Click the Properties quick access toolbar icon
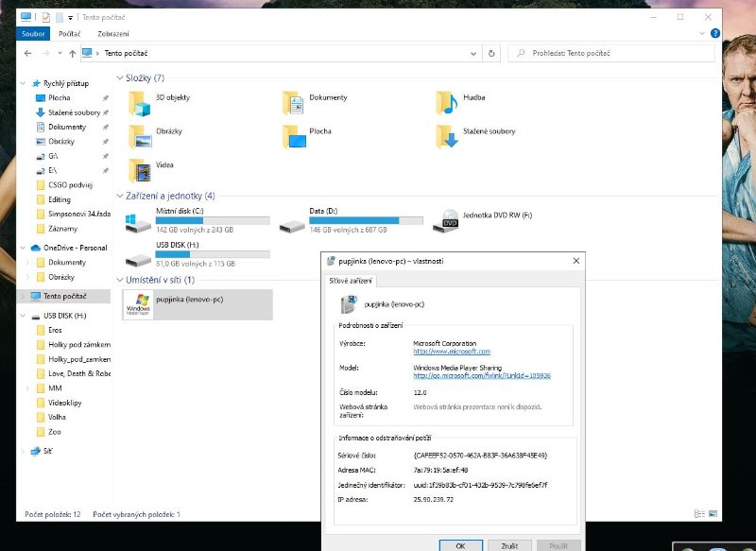This screenshot has height=551, width=756. [45, 17]
